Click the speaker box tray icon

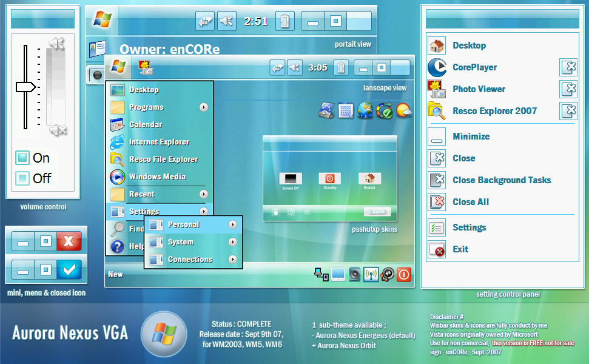pyautogui.click(x=355, y=275)
